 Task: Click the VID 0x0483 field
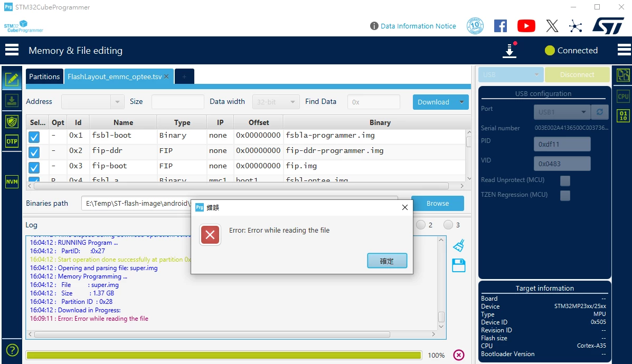(x=562, y=164)
